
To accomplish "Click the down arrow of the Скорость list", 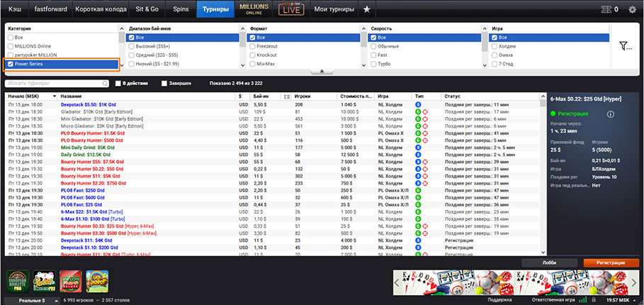I will [x=484, y=65].
